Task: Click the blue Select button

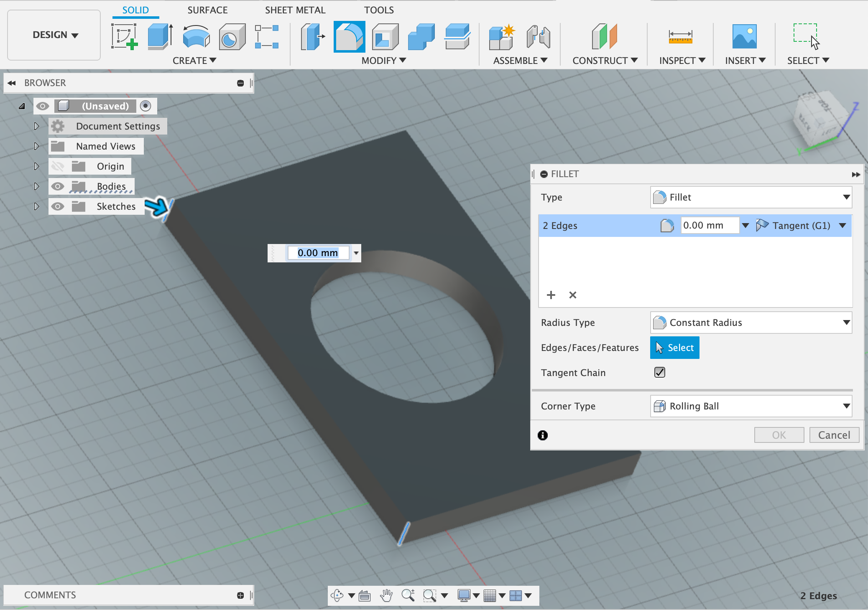Action: (x=674, y=348)
